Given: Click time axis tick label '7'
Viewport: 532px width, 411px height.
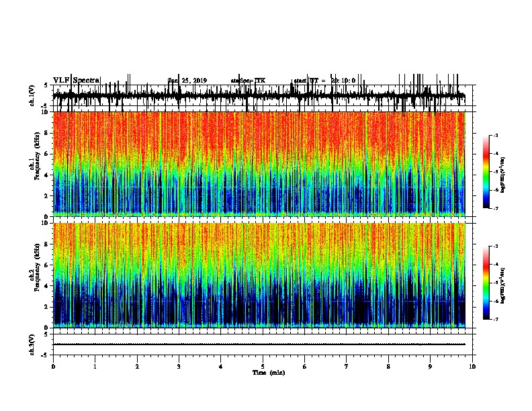Looking at the screenshot, I should (x=347, y=367).
